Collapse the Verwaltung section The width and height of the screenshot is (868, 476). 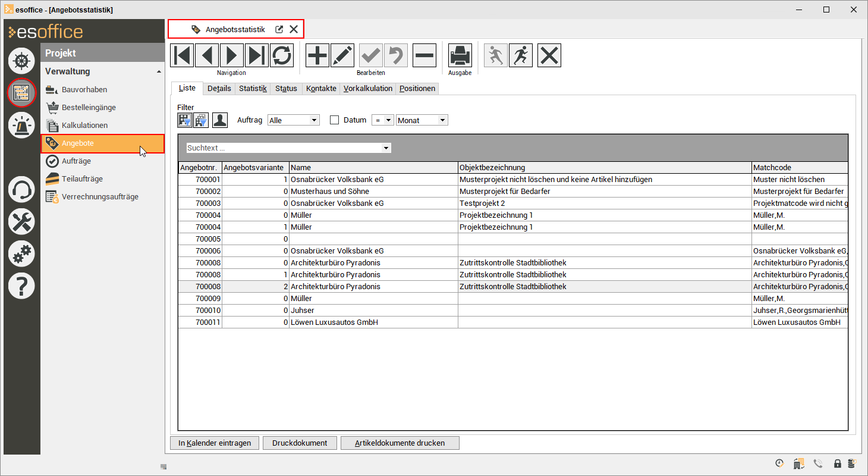click(x=158, y=72)
